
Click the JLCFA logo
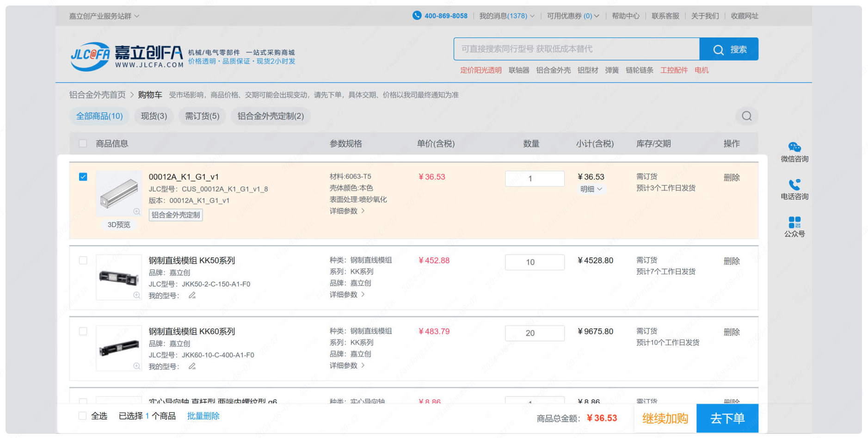point(127,56)
